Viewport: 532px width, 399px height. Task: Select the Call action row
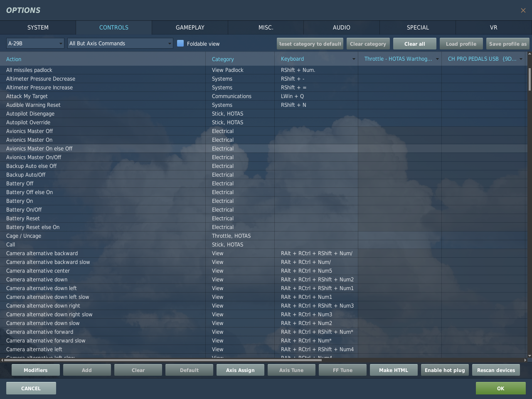pos(264,244)
